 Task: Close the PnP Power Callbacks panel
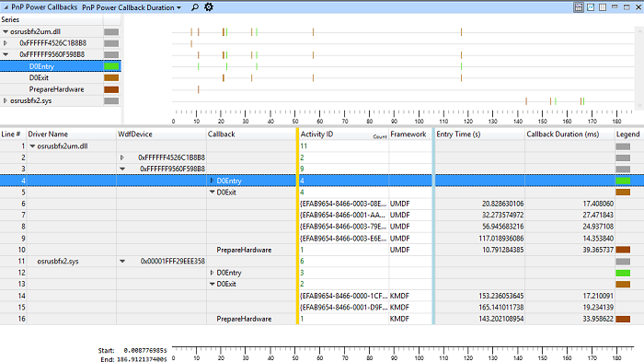[638, 7]
